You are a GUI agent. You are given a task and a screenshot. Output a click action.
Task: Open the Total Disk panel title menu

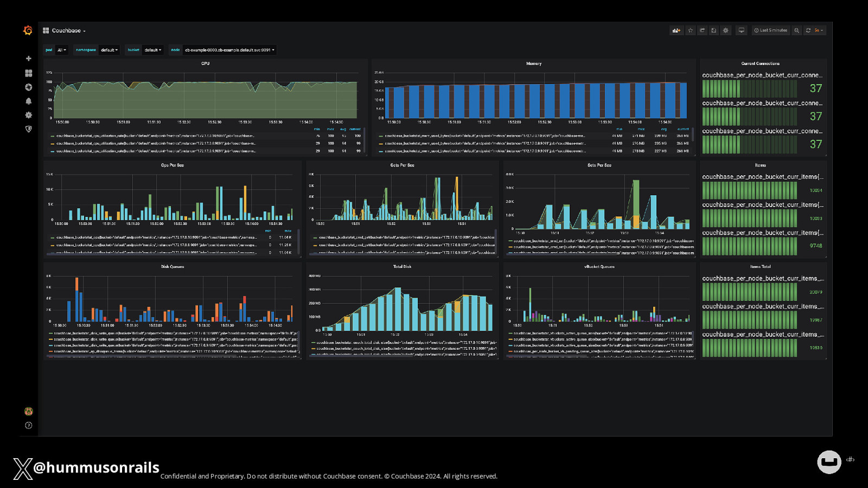[x=403, y=267]
